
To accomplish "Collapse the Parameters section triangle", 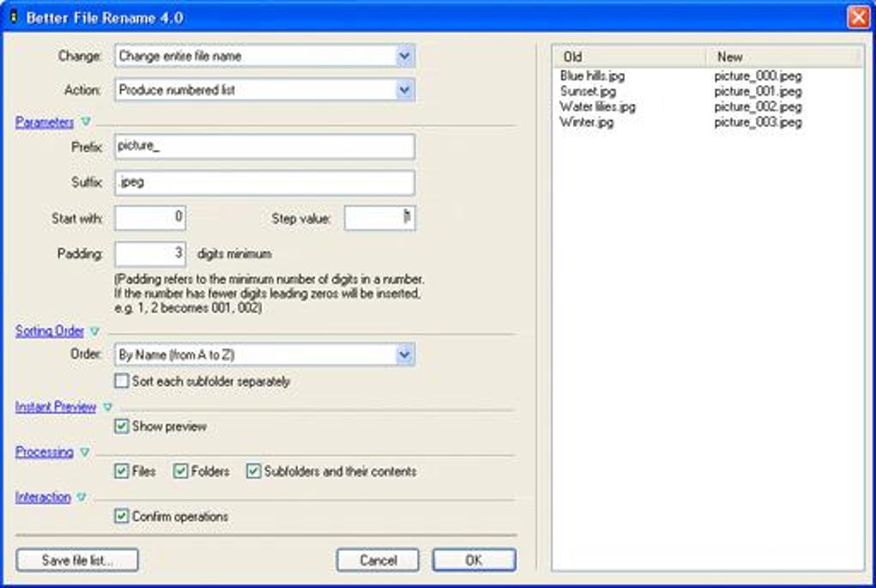I will [x=86, y=121].
